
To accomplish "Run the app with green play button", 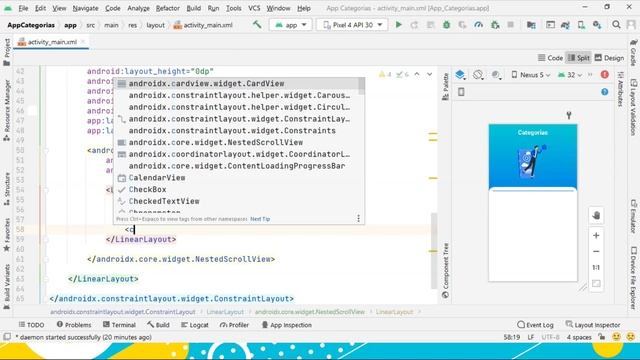I will coord(398,25).
